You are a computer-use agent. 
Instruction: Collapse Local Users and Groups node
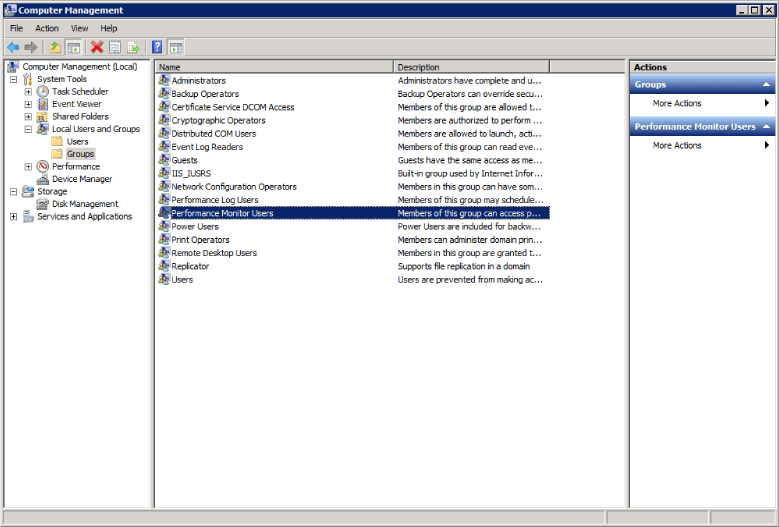click(x=28, y=129)
